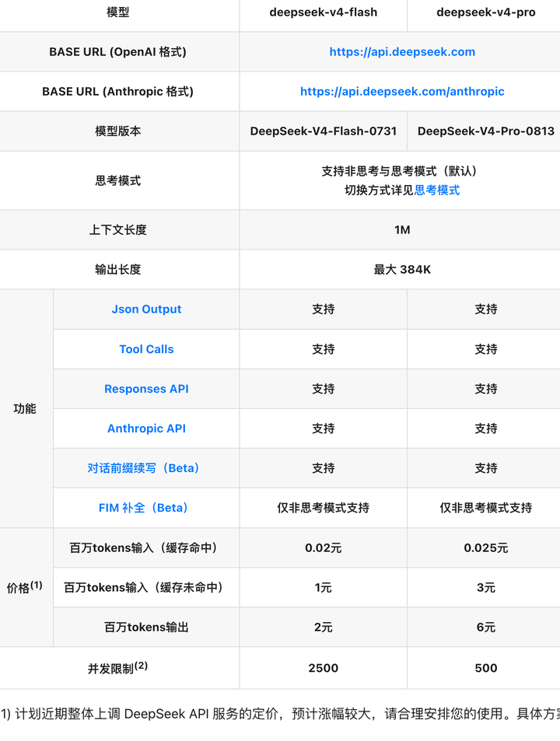Click the 价格(1) group label
The width and height of the screenshot is (560, 741).
point(25,587)
